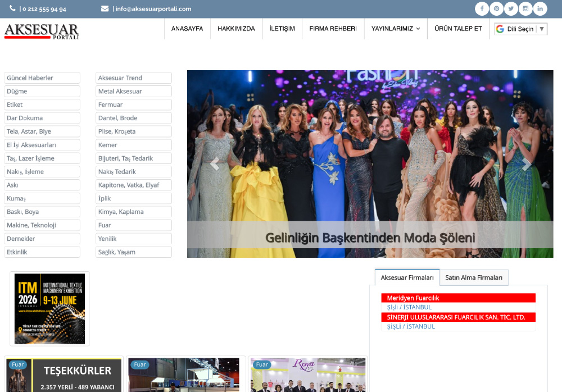Switch to the Satın Alma Firmaları tab
Screen dimensions: 562x392
(x=474, y=277)
